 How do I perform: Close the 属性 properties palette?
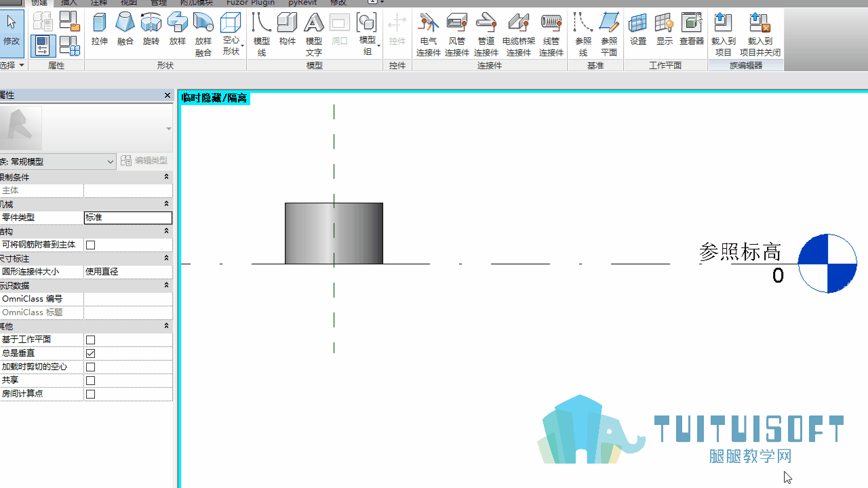(167, 96)
